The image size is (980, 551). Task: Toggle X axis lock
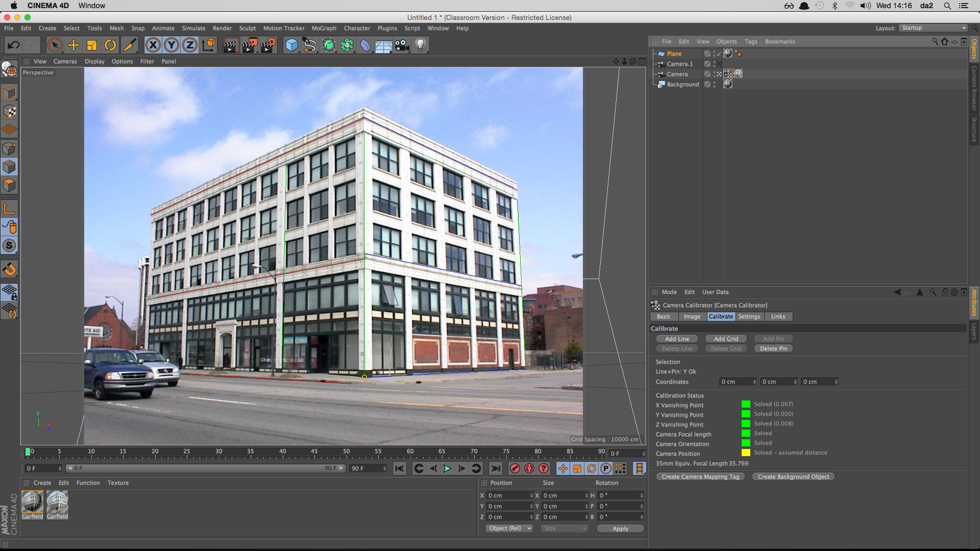(x=153, y=45)
